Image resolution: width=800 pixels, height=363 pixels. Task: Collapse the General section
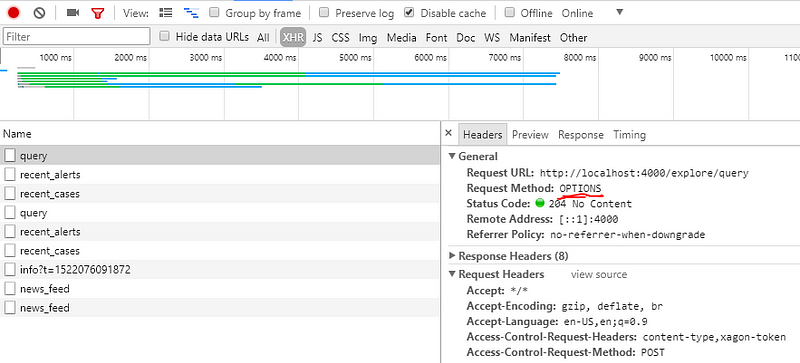452,156
